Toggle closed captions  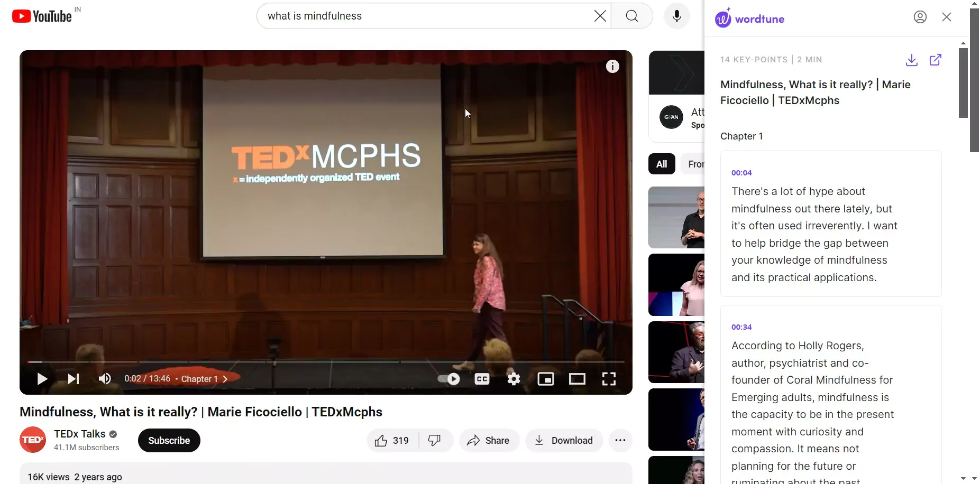(x=482, y=379)
